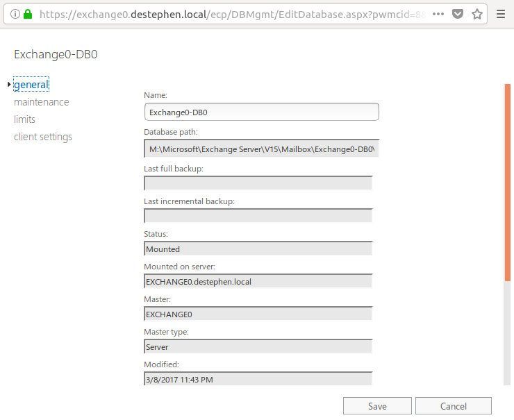Click the URL address bar text
The height and width of the screenshot is (420, 514).
click(x=233, y=14)
